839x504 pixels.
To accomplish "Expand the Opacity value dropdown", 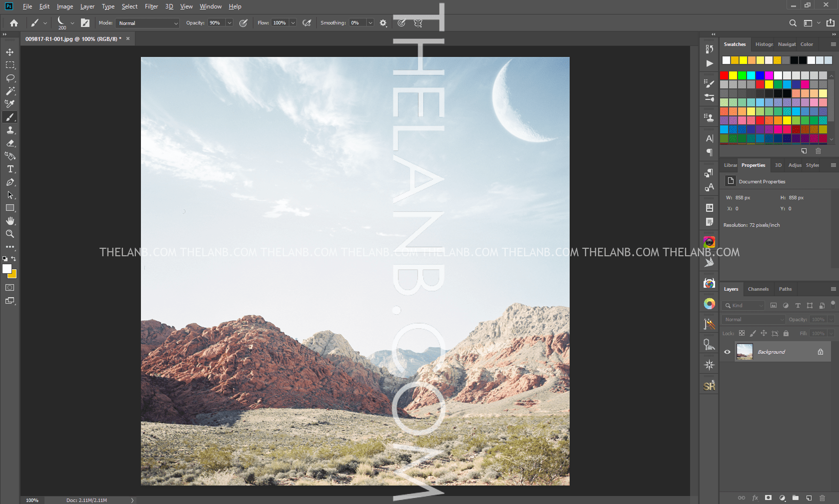I will (229, 23).
